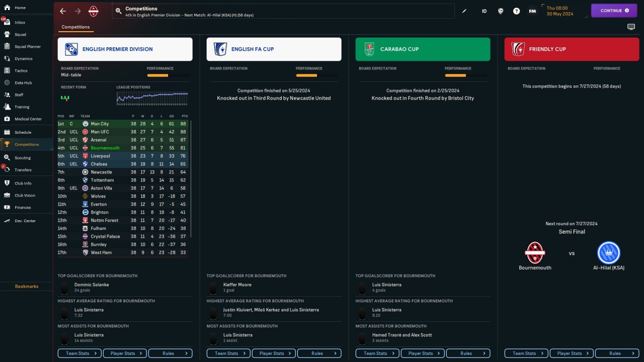The width and height of the screenshot is (644, 362).
Task: Go forward with the right arrow
Action: 77,11
